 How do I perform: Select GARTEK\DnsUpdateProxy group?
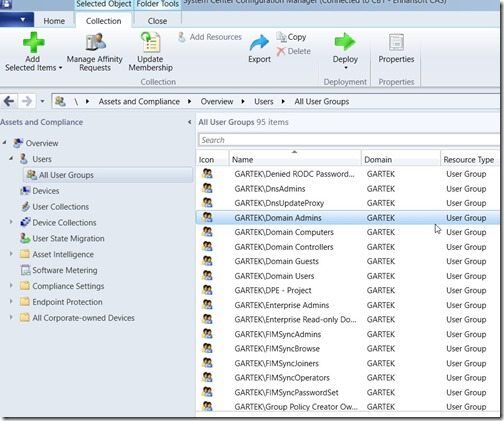pos(348,203)
